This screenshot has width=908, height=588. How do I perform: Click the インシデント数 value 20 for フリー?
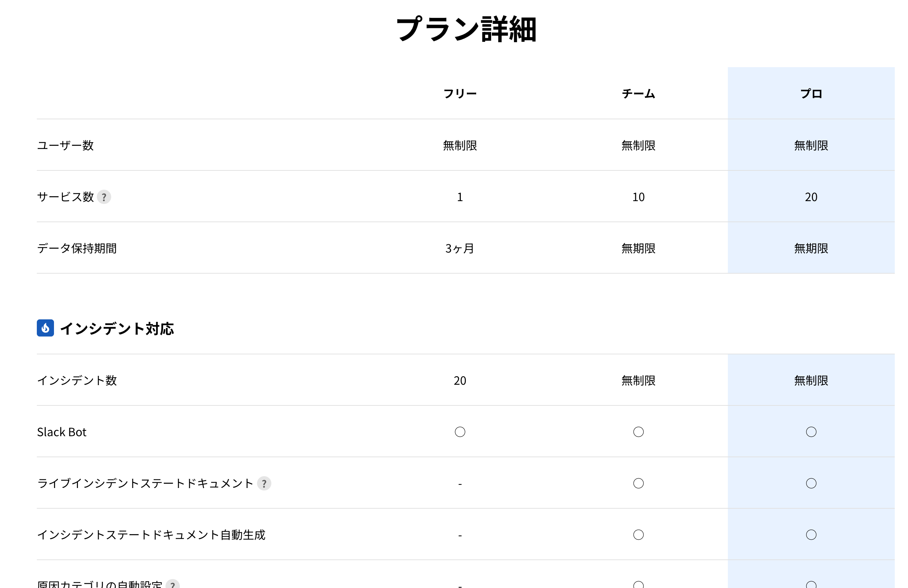tap(460, 380)
